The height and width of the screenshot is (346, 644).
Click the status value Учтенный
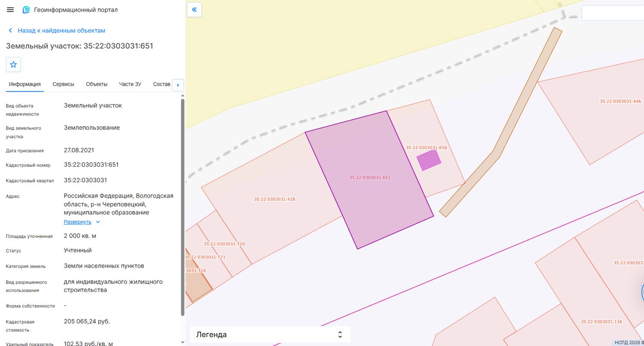tap(78, 250)
